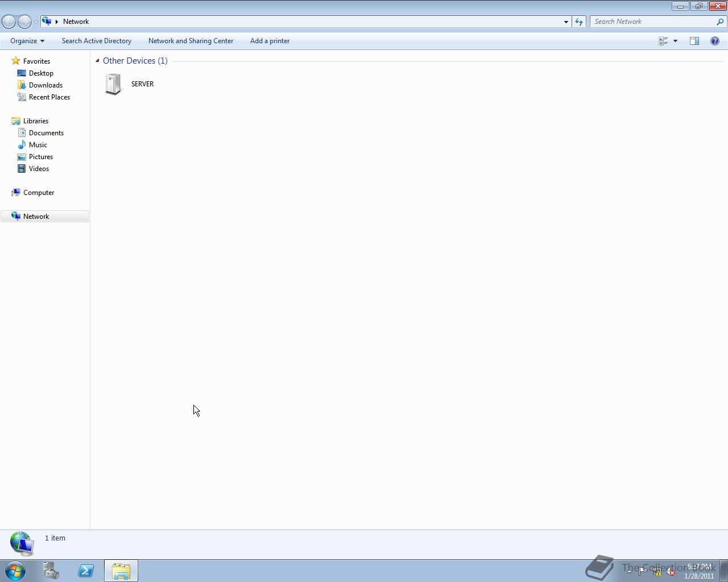Image resolution: width=728 pixels, height=582 pixels.
Task: Click Add a printer
Action: pos(270,41)
